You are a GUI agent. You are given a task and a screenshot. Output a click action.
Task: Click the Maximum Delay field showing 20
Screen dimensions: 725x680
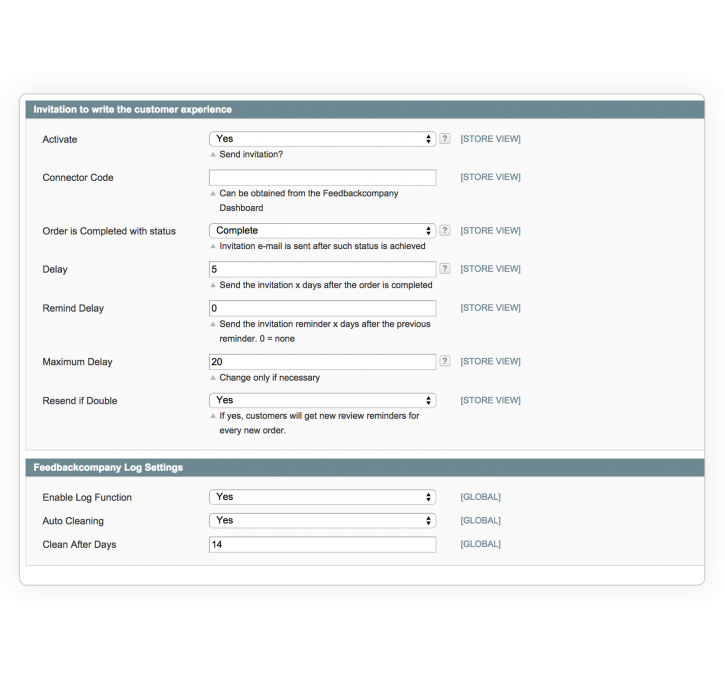coord(322,361)
